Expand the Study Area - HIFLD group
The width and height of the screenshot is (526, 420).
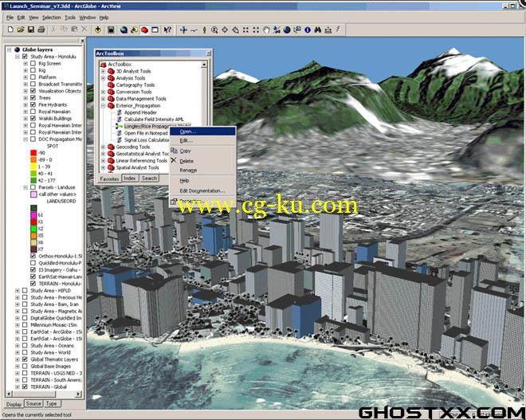tap(17, 291)
